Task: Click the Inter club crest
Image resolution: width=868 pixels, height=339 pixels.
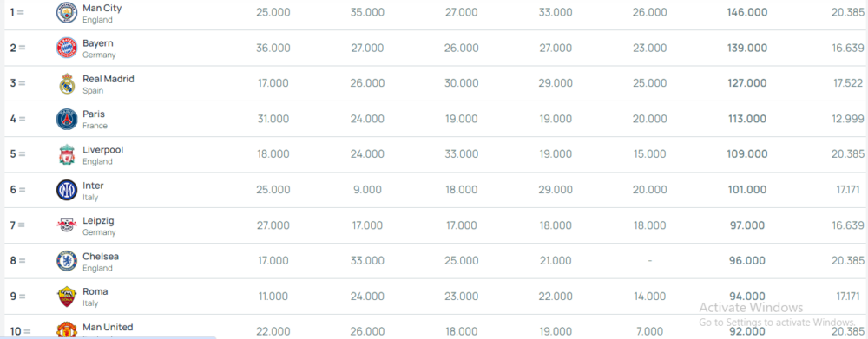Action: [67, 190]
